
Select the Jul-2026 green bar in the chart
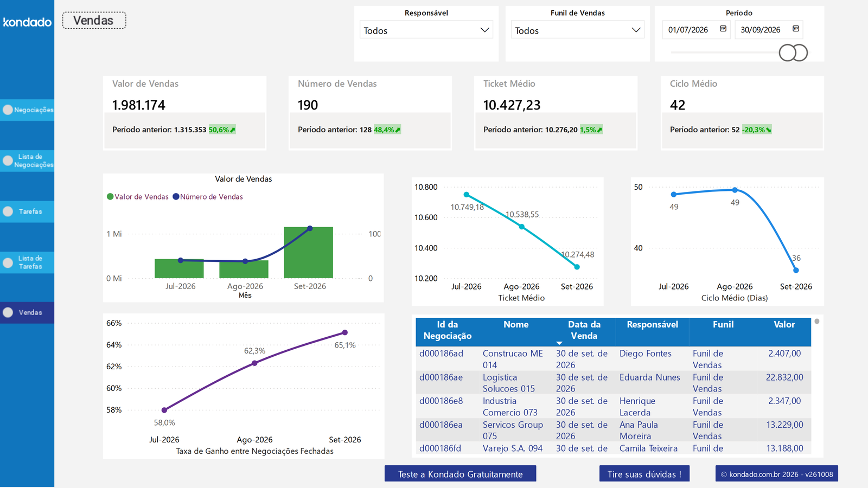point(179,269)
